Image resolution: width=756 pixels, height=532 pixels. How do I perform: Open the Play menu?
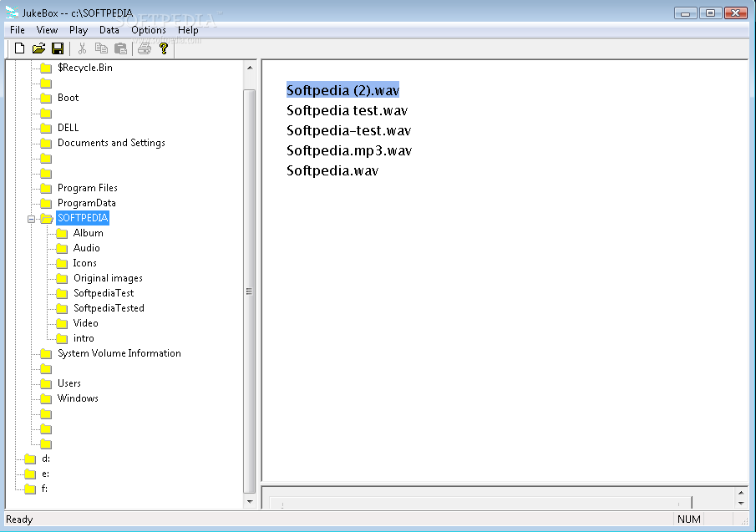[x=79, y=30]
